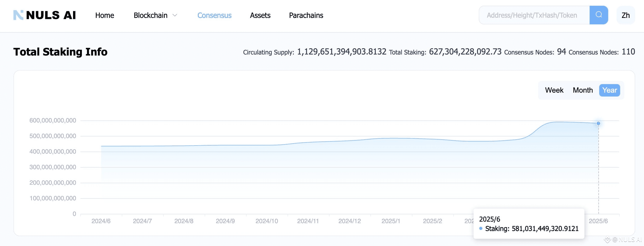Click the 2024/7 x-axis label
This screenshot has height=246, width=644.
(x=142, y=221)
